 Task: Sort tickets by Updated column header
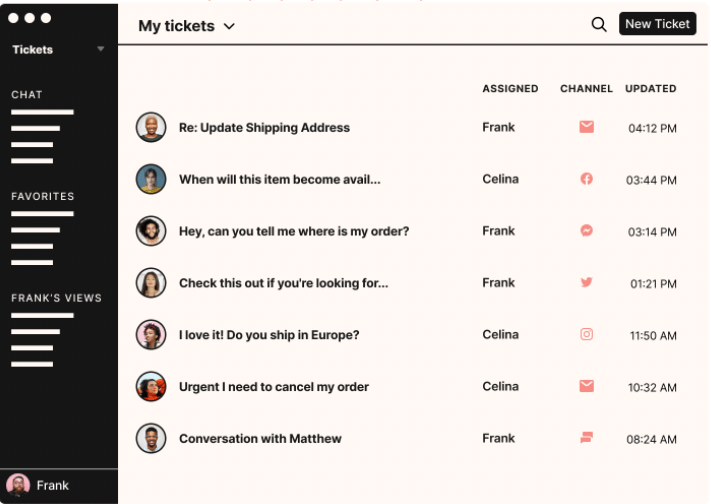tap(650, 88)
